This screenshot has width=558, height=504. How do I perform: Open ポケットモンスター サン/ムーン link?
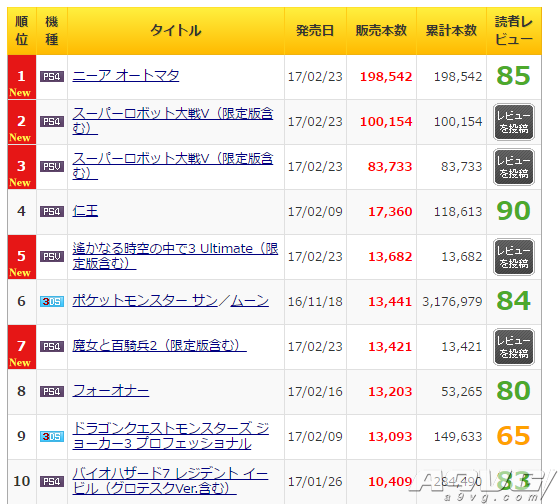(x=170, y=301)
